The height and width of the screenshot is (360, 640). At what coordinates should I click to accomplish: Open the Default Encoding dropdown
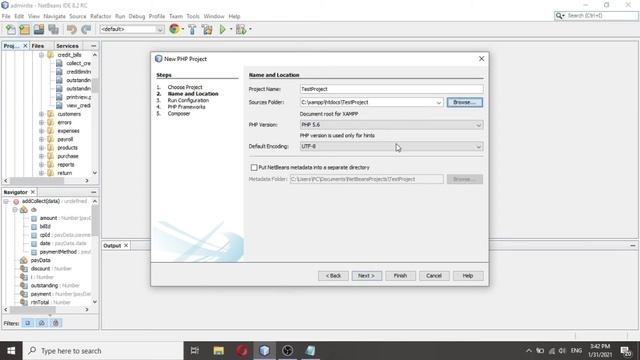click(x=391, y=147)
